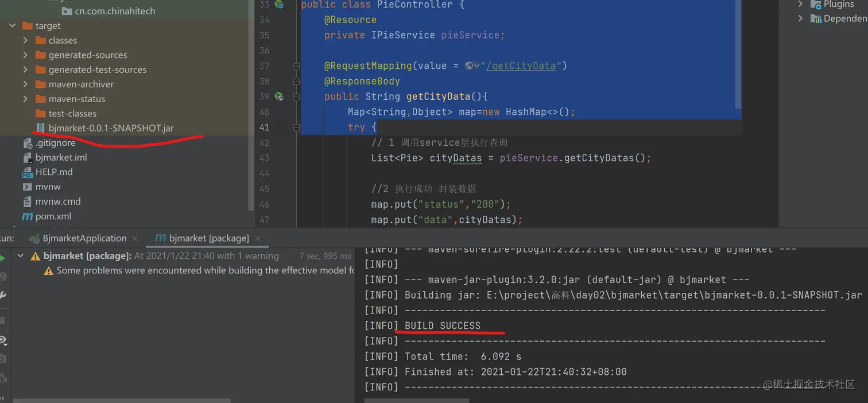Select the bjmarket.iml file
This screenshot has width=868, height=403.
click(61, 157)
